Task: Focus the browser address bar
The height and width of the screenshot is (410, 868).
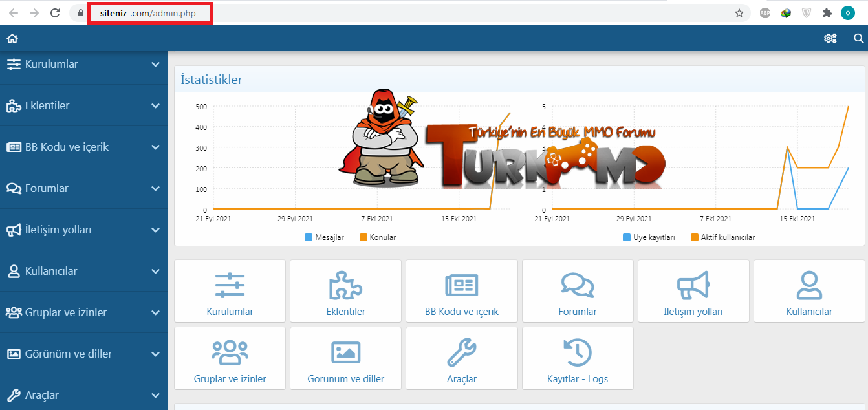Action: coord(411,13)
